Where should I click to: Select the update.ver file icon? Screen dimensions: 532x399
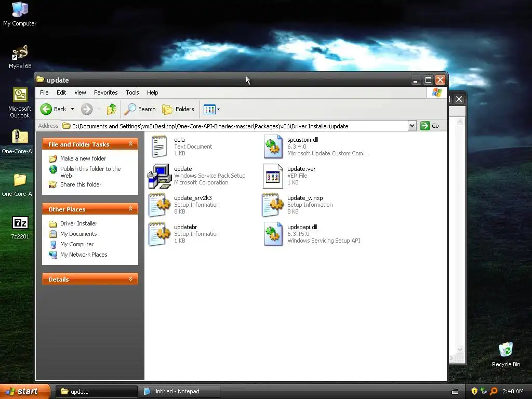coord(273,176)
